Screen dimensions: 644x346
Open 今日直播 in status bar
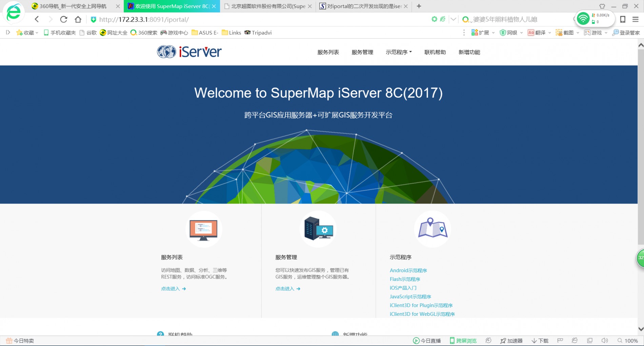427,341
